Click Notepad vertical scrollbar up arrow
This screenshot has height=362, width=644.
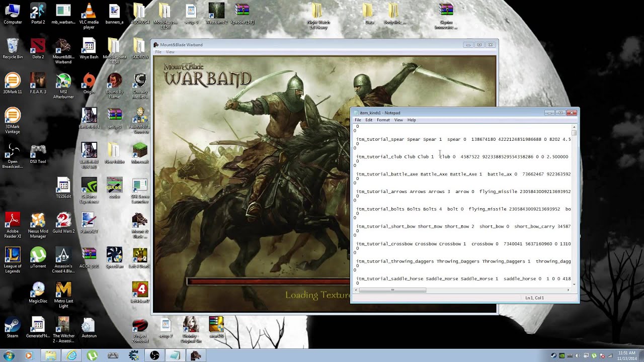tap(574, 126)
